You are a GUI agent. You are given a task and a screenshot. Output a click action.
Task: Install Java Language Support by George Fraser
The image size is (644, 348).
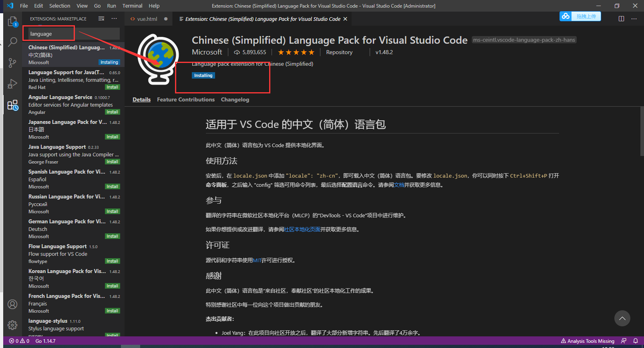click(x=112, y=162)
